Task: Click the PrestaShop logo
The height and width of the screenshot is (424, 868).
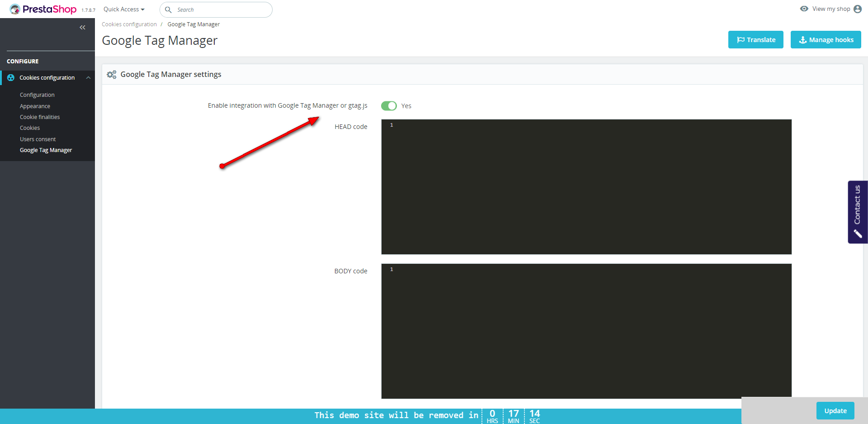Action: pyautogui.click(x=43, y=9)
